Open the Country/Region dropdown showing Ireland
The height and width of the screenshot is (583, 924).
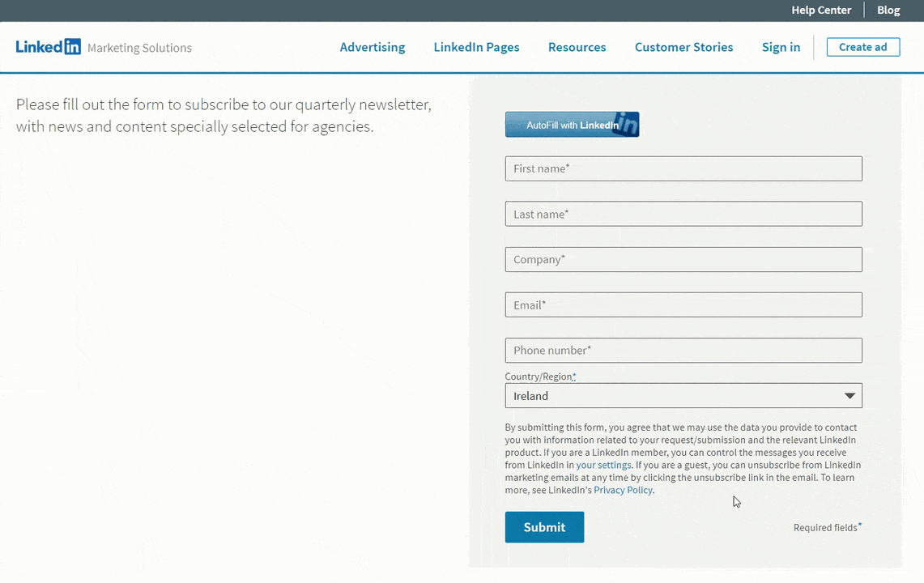pos(683,395)
